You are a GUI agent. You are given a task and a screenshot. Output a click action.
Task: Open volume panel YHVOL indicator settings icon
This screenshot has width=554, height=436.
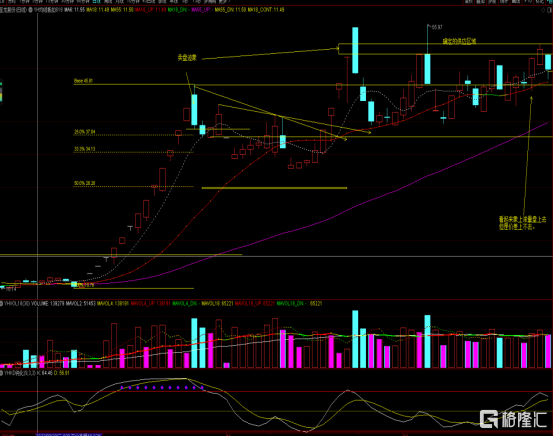1,304
